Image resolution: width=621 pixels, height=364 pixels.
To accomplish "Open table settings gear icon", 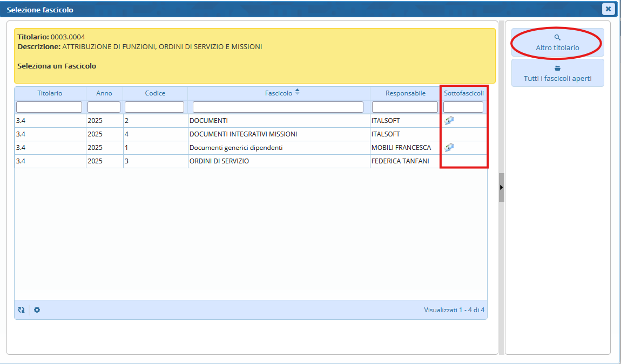I will coord(37,310).
